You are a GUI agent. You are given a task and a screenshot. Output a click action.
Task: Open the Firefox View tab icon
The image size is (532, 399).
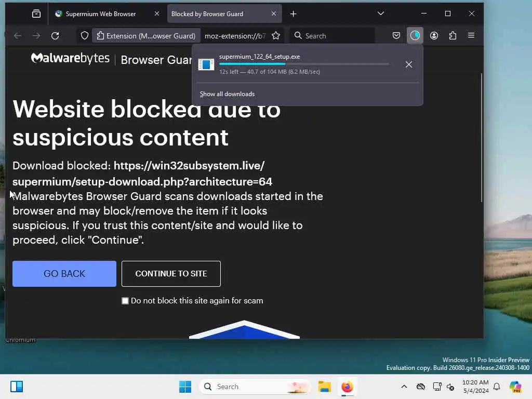tap(36, 14)
